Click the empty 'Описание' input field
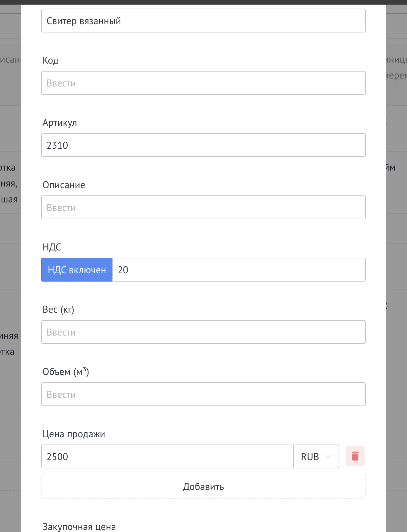407x532 pixels. [x=203, y=207]
